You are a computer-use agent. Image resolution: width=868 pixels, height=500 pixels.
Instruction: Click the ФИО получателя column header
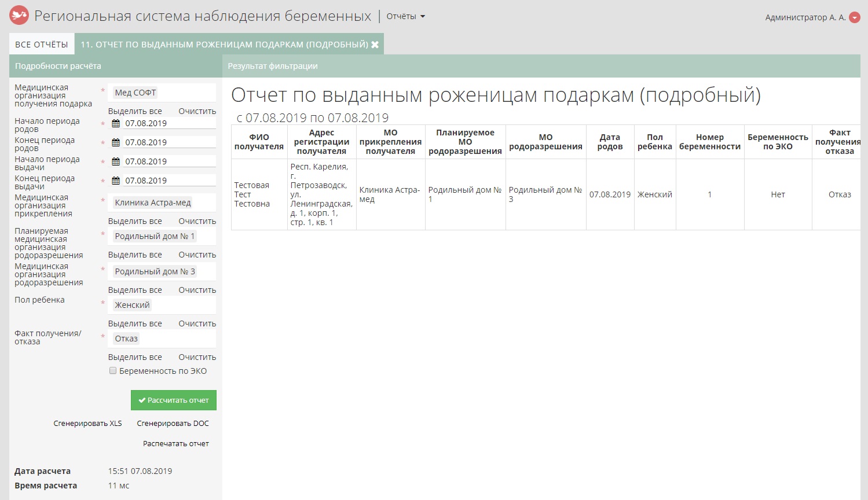259,142
